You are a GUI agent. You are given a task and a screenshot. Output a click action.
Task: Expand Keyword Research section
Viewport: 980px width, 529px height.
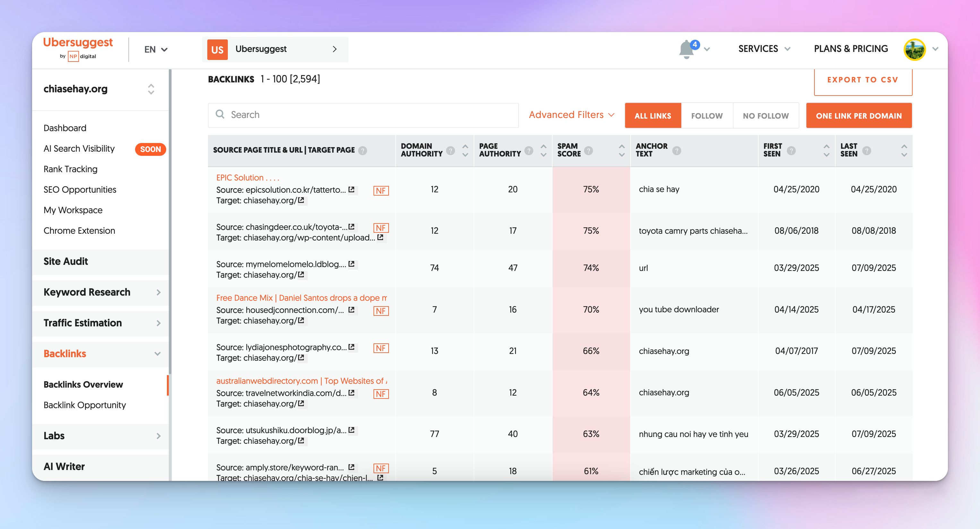pos(100,292)
